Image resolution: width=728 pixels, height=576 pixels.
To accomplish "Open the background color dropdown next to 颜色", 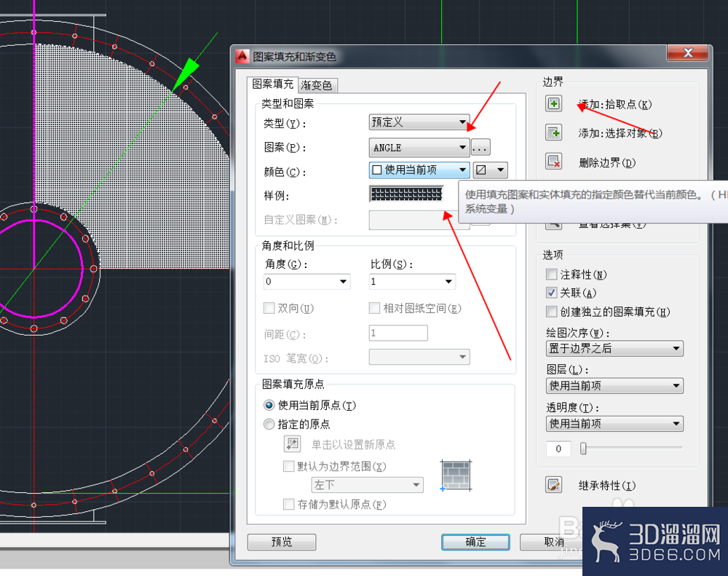I will [x=490, y=170].
